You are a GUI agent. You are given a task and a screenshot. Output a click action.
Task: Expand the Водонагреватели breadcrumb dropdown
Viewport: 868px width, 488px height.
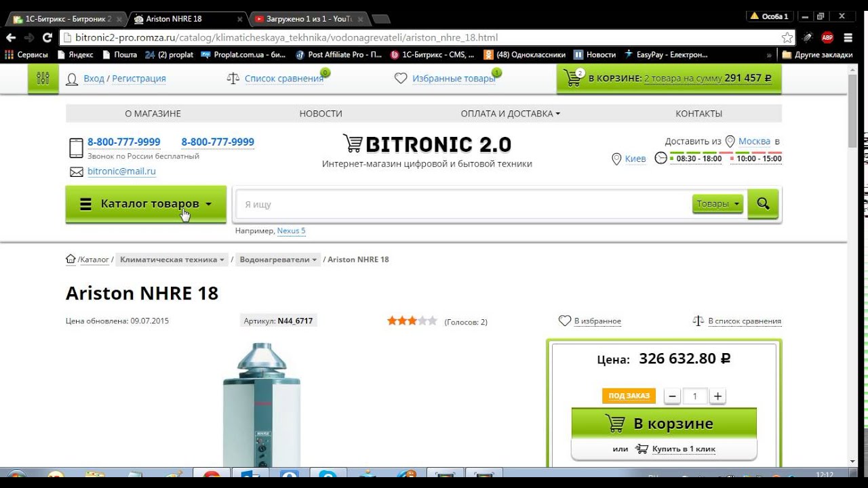(x=279, y=259)
